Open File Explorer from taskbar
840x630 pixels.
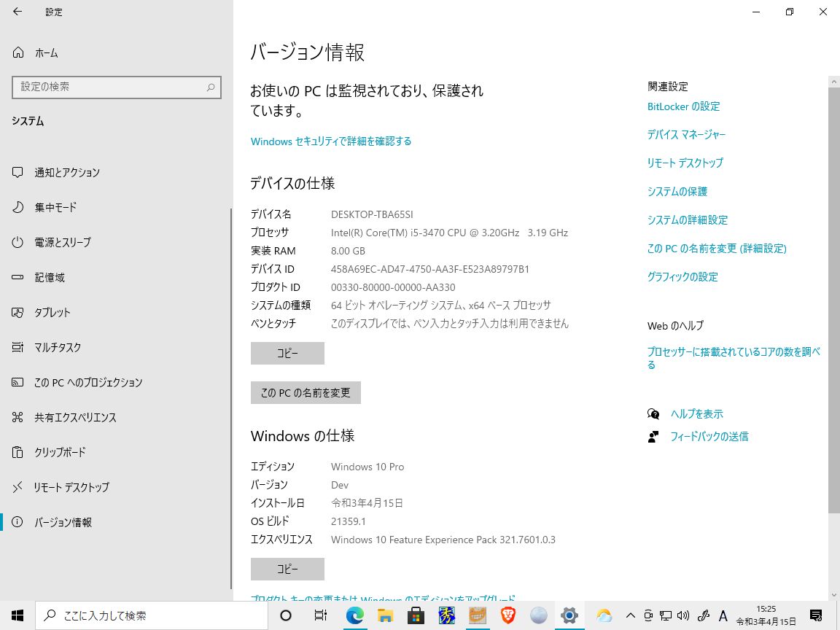[385, 615]
